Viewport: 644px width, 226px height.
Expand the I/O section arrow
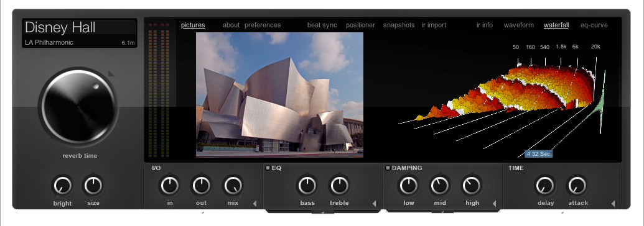(254, 204)
